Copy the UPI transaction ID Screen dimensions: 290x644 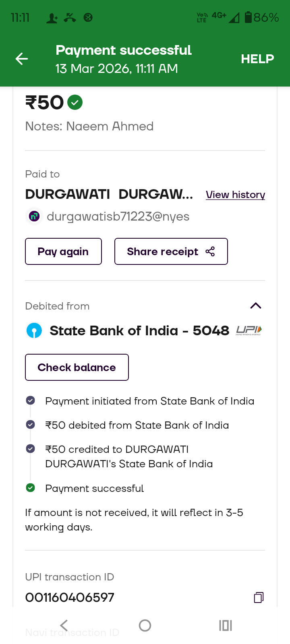point(259,597)
